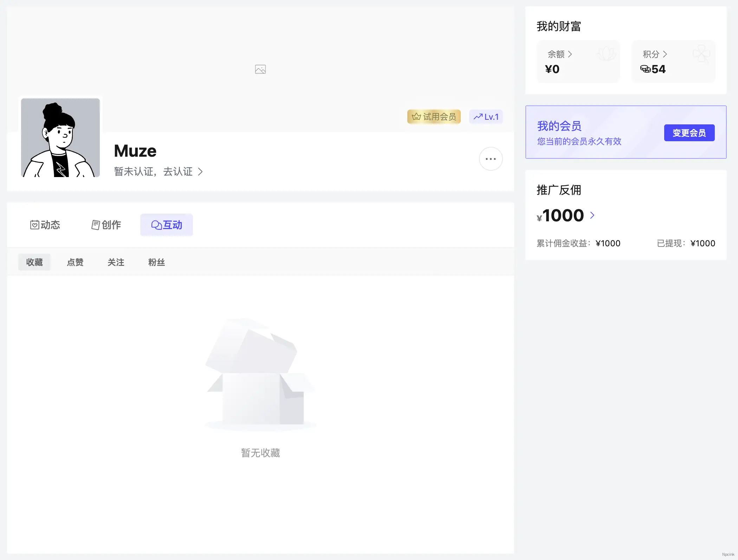Image resolution: width=738 pixels, height=560 pixels.
Task: Click the Lv.1 level trend badge
Action: coord(486,117)
